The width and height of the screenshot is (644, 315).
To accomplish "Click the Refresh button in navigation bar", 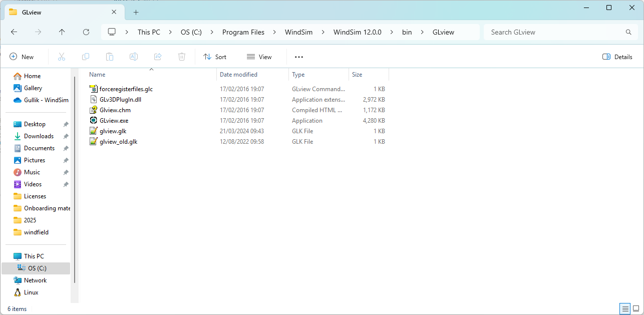I will point(86,32).
